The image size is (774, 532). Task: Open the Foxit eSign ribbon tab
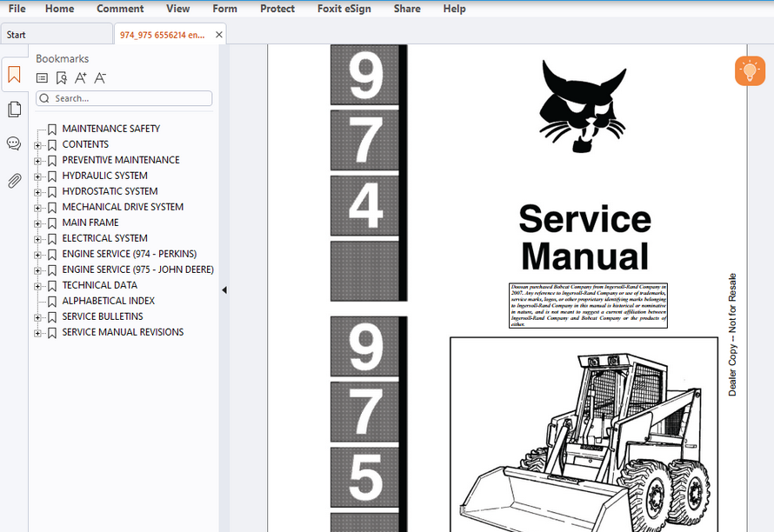coord(344,9)
